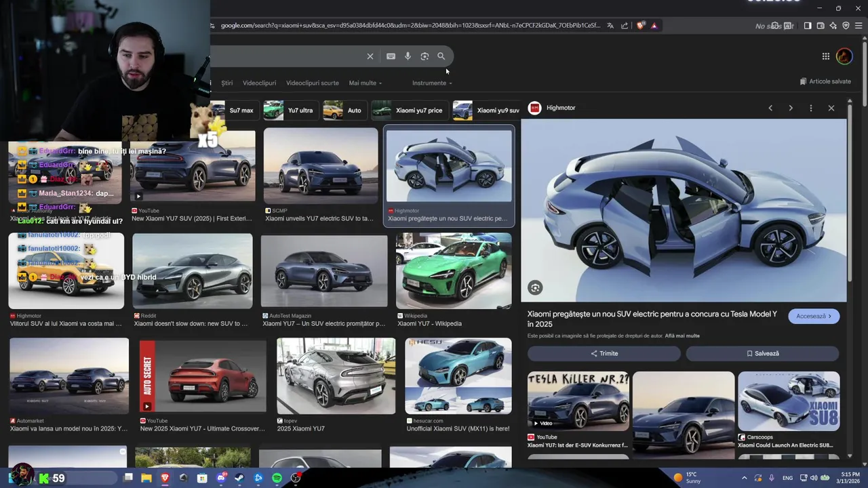Open Articole salvate saved items
This screenshot has height=488, width=868.
(x=825, y=81)
